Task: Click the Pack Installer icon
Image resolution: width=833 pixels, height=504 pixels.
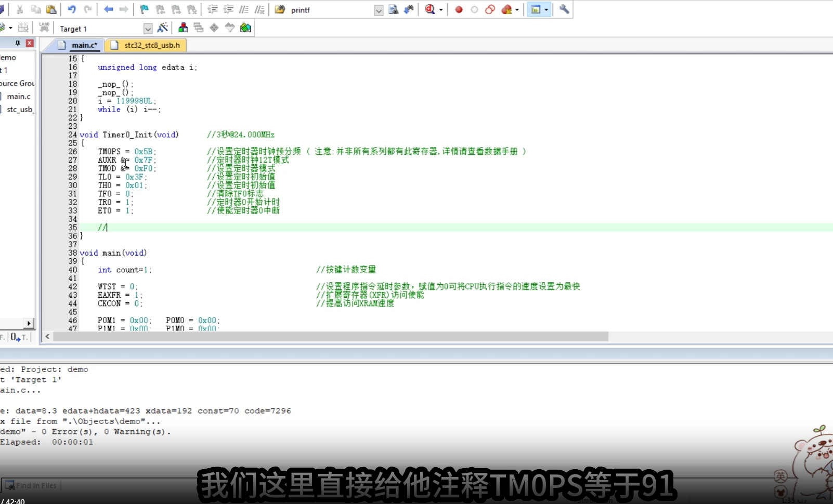Action: [245, 28]
